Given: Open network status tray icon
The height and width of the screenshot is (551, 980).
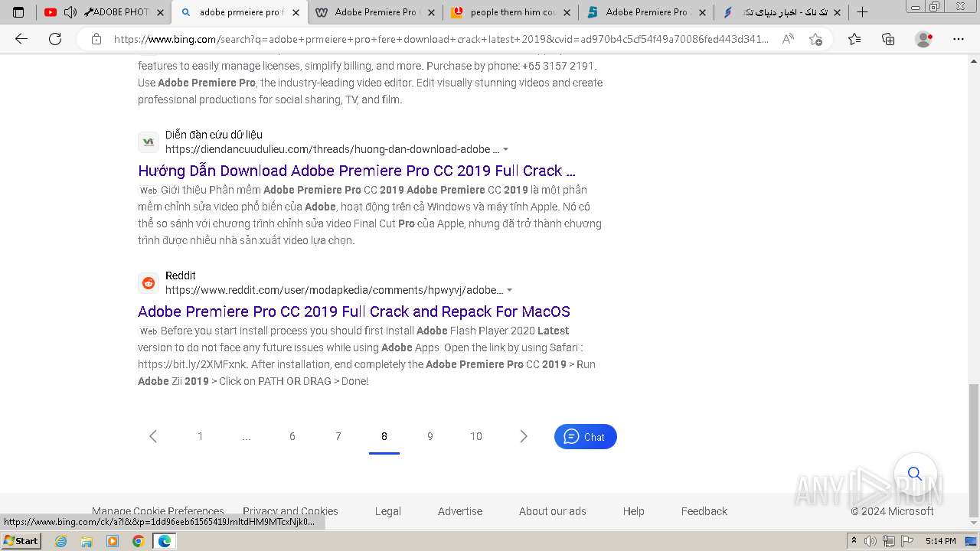Looking at the screenshot, I should point(888,541).
